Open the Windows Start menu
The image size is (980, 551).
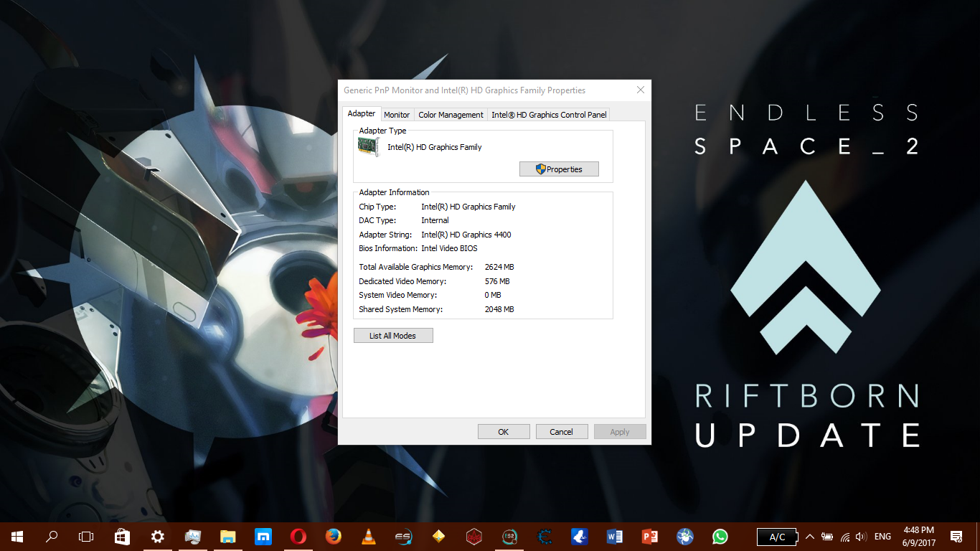pyautogui.click(x=17, y=537)
